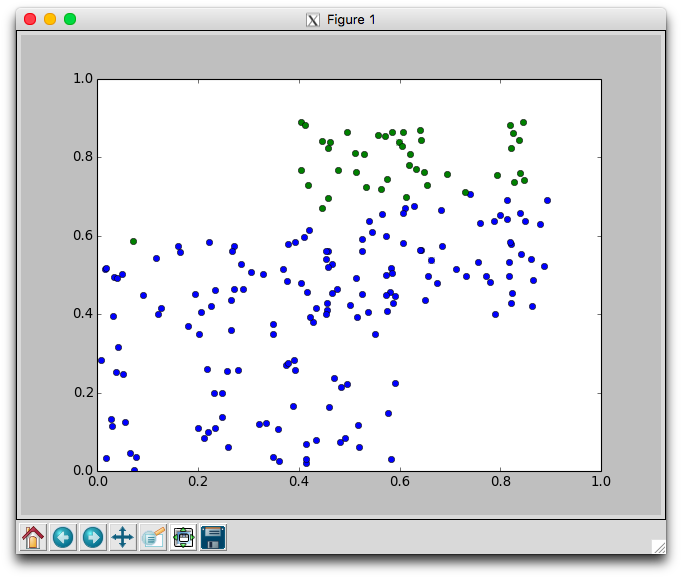Click y-axis label '0.4'

coord(83,314)
